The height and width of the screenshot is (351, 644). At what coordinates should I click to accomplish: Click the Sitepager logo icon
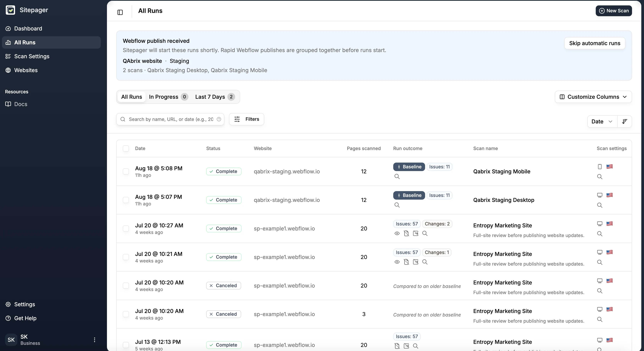coord(10,10)
